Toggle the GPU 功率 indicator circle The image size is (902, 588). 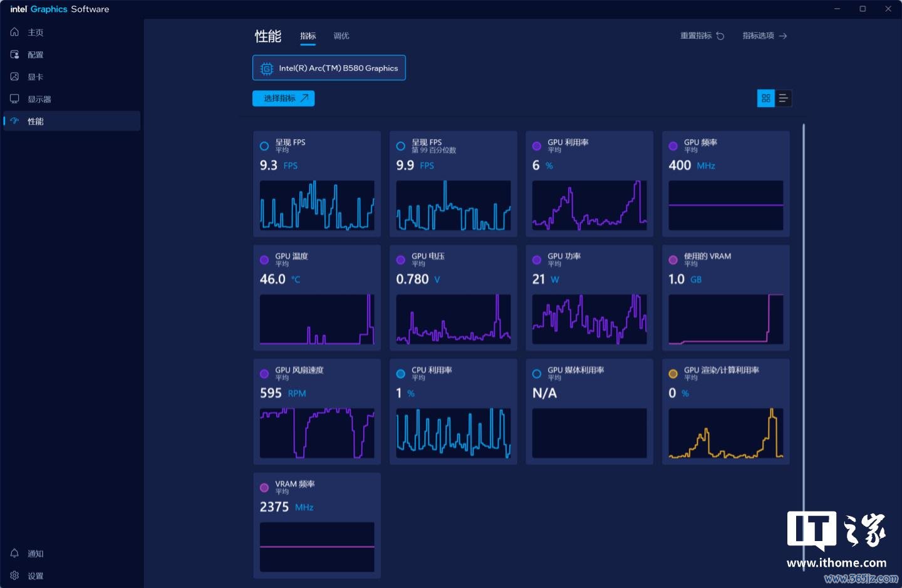click(537, 260)
